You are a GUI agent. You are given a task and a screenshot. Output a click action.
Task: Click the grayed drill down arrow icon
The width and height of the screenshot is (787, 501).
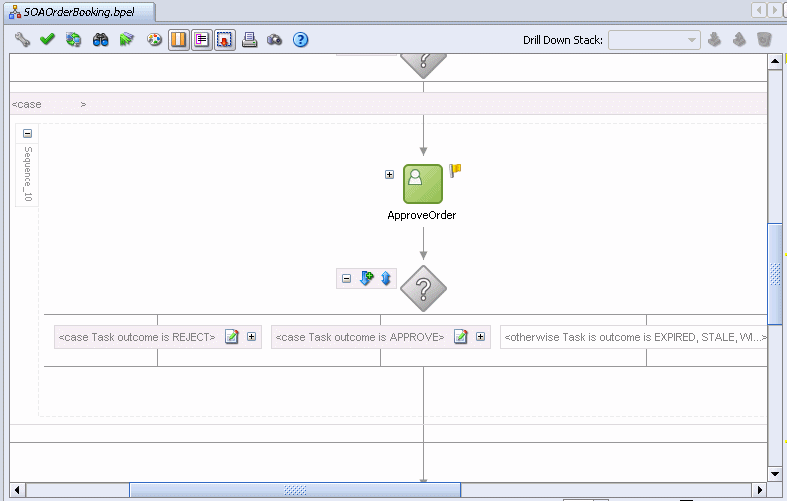click(x=714, y=39)
